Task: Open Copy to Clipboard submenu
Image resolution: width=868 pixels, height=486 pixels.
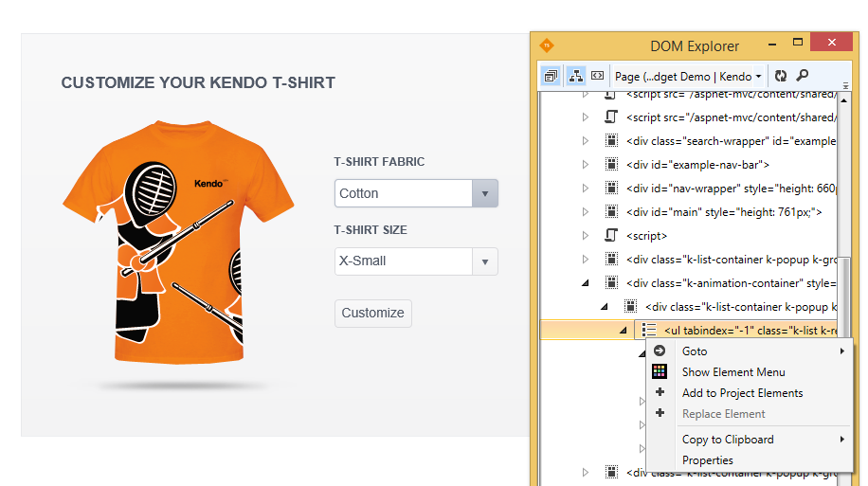Action: point(750,440)
